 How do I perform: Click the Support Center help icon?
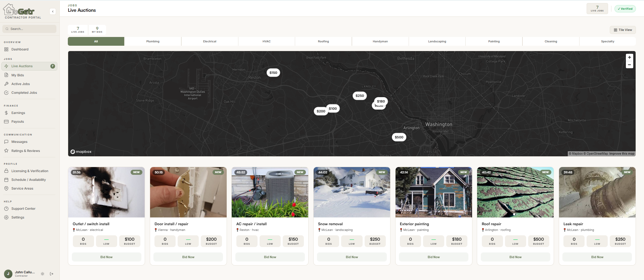(6, 209)
